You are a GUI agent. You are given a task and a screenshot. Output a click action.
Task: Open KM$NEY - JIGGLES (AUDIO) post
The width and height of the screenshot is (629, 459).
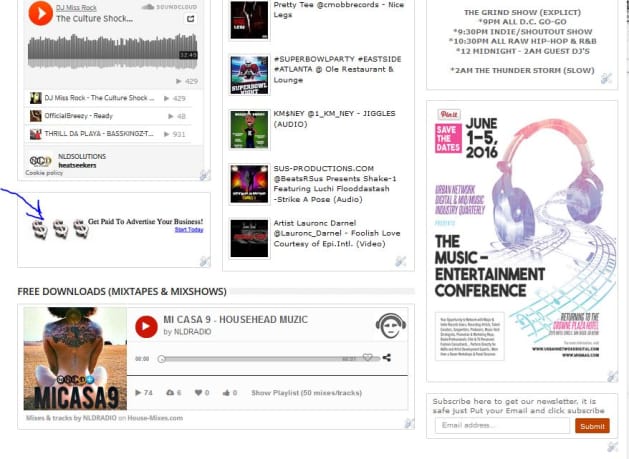point(334,119)
